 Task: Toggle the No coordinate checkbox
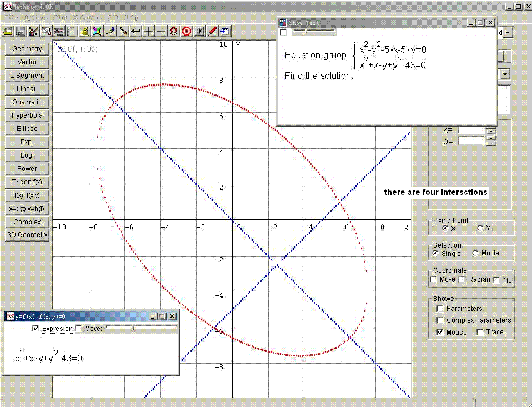pos(496,280)
